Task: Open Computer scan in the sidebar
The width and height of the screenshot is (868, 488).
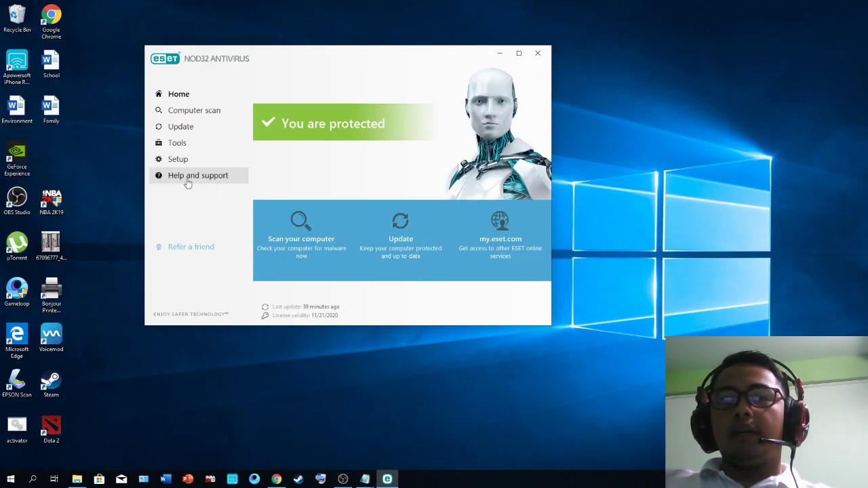Action: click(x=194, y=110)
